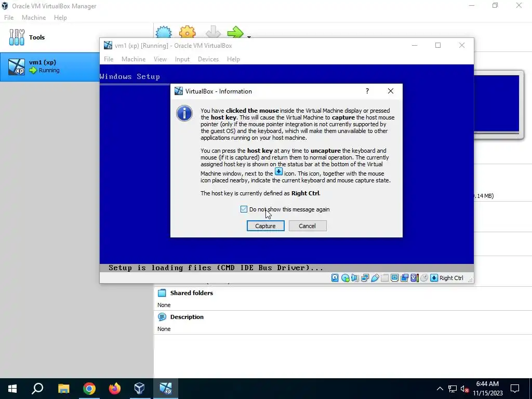Open Help menu in VirtualBox Manager

tap(60, 18)
